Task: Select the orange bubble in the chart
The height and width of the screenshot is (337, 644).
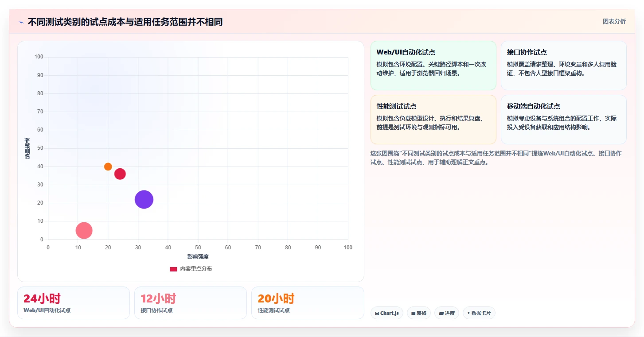Action: [x=108, y=167]
